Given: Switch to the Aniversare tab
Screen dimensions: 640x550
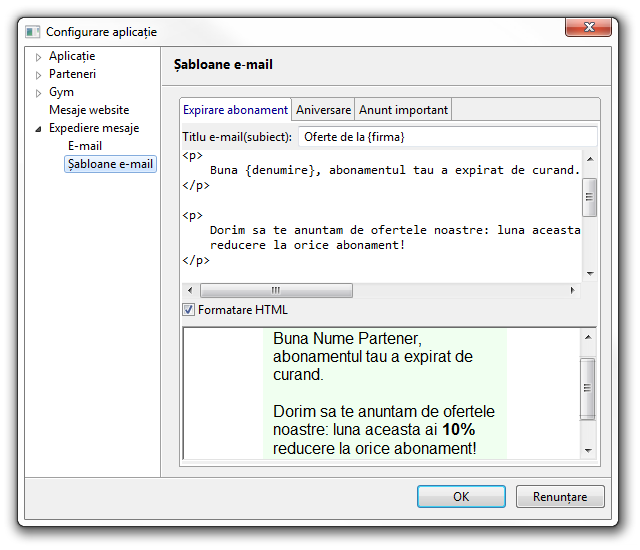Looking at the screenshot, I should tap(323, 110).
